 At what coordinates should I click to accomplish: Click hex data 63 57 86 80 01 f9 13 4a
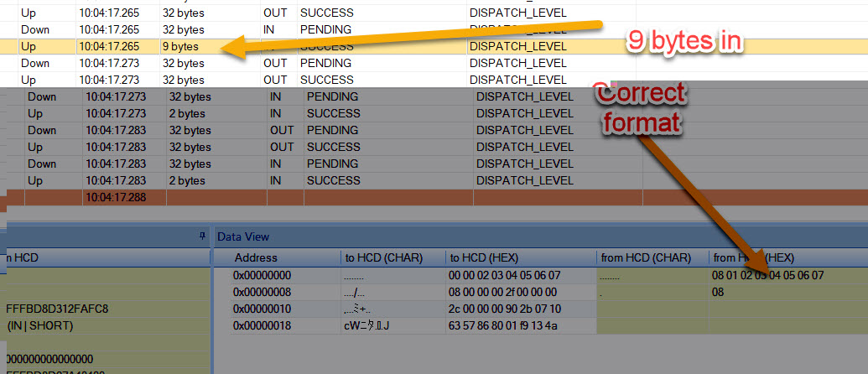click(503, 325)
